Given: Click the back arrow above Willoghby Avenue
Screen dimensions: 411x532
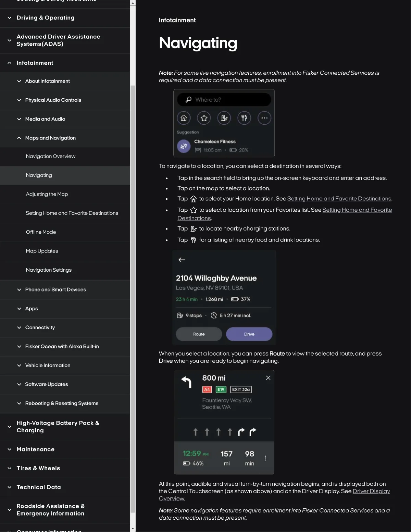Looking at the screenshot, I should coord(182,260).
